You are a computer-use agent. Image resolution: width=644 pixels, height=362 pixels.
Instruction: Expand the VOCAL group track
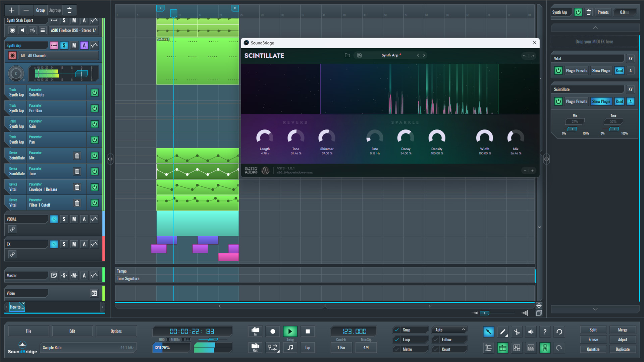pos(54,219)
